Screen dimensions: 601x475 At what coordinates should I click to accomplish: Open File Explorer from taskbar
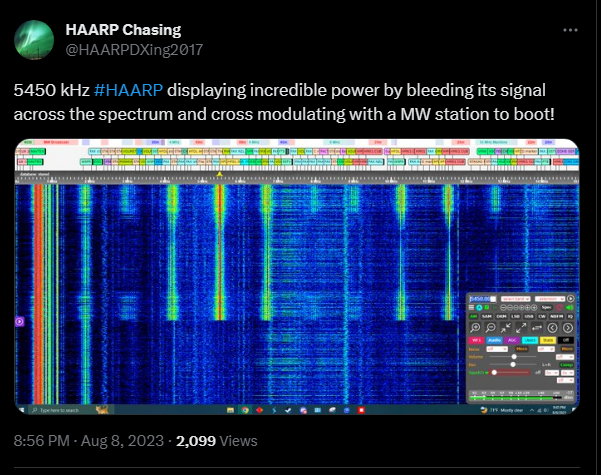point(230,410)
